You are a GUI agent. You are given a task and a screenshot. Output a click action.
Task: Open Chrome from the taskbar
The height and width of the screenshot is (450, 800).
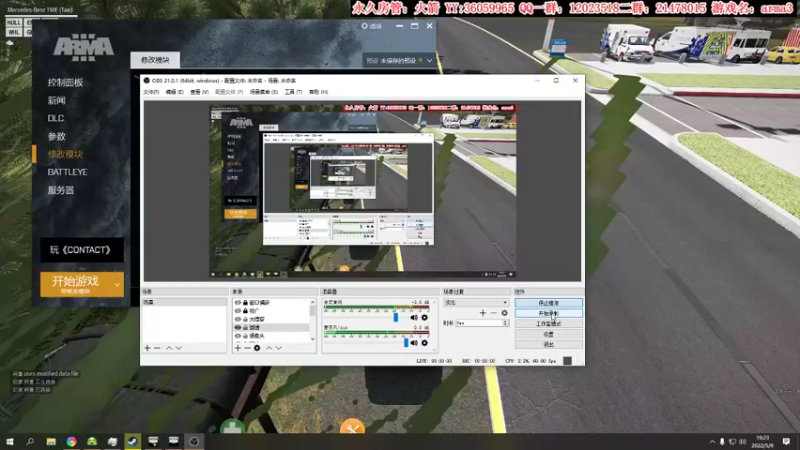click(71, 442)
